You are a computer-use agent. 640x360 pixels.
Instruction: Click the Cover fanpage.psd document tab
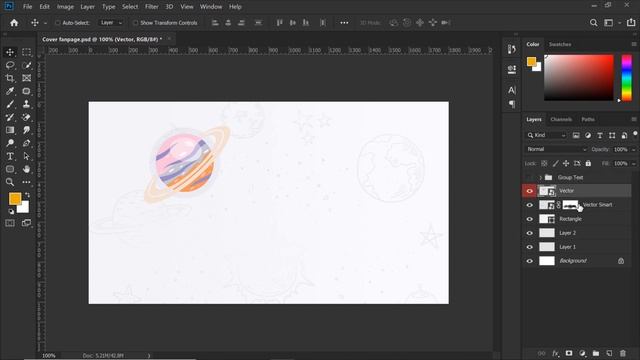pyautogui.click(x=102, y=39)
